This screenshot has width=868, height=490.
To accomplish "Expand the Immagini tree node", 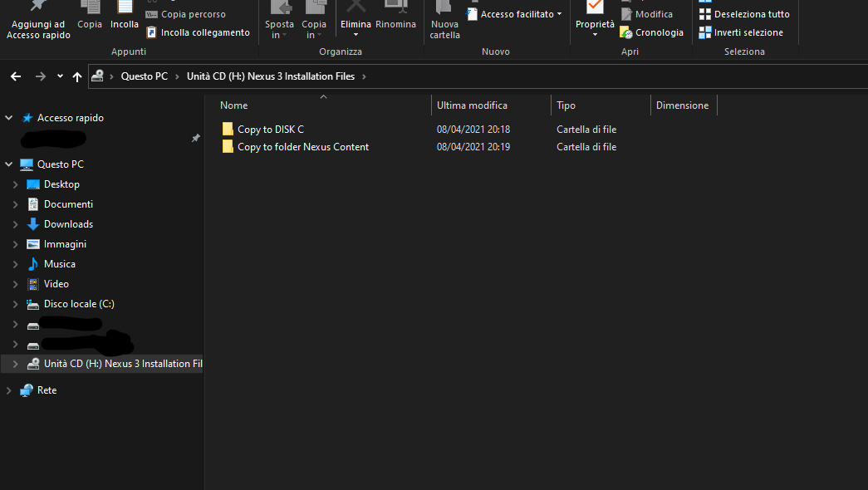I will [x=16, y=244].
